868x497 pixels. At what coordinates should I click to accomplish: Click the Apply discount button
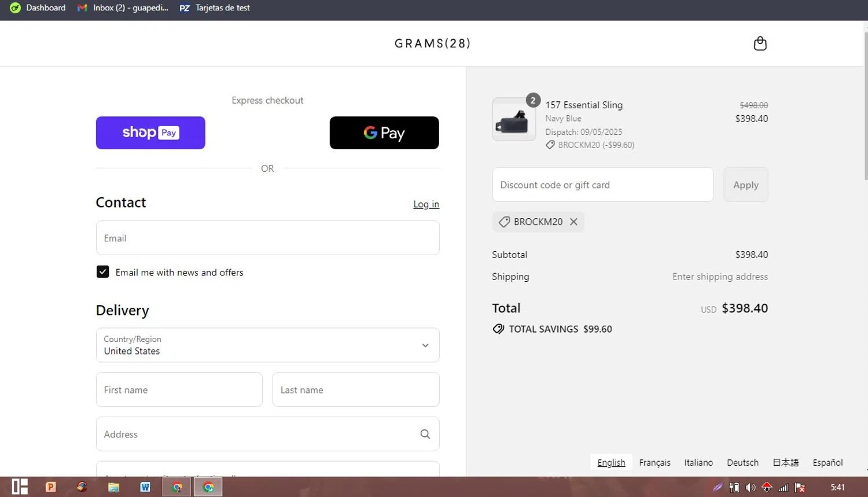click(745, 185)
